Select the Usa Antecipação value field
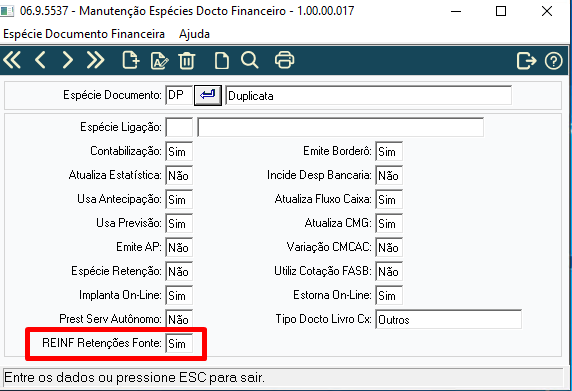572x391 pixels. coord(179,200)
